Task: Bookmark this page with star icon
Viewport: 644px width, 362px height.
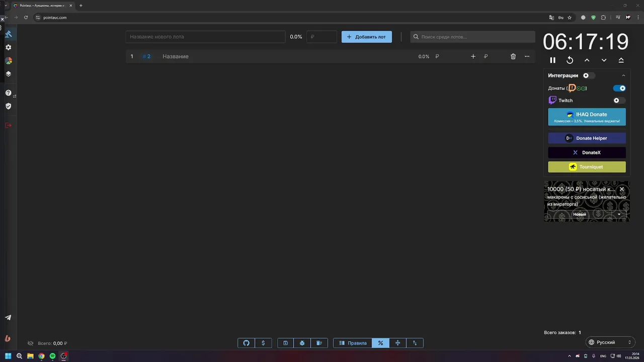Action: [570, 18]
